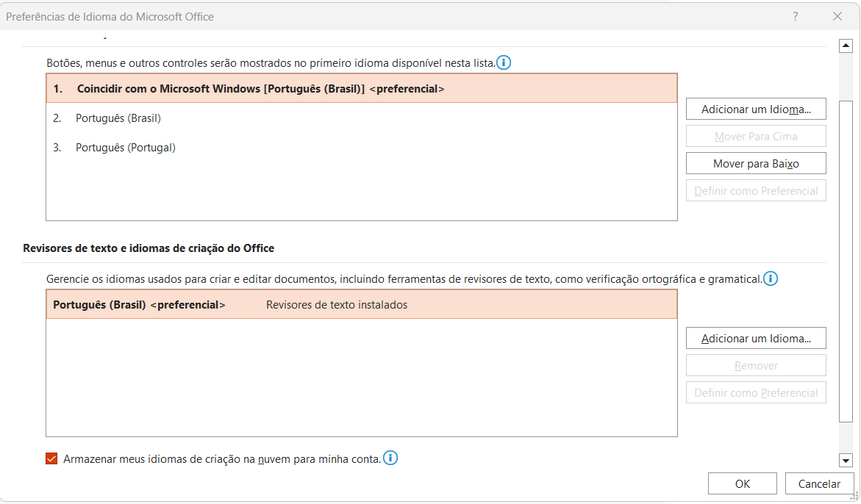Click the Revisores de texto section heading
This screenshot has width=861, height=504.
point(149,248)
